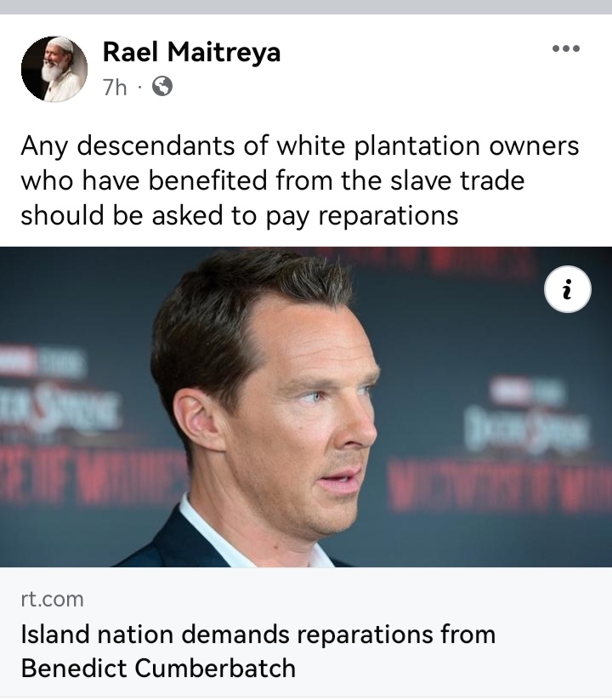This screenshot has width=612, height=700.
Task: Select the line 'should be asked to pay reparations'
Action: pos(240,216)
